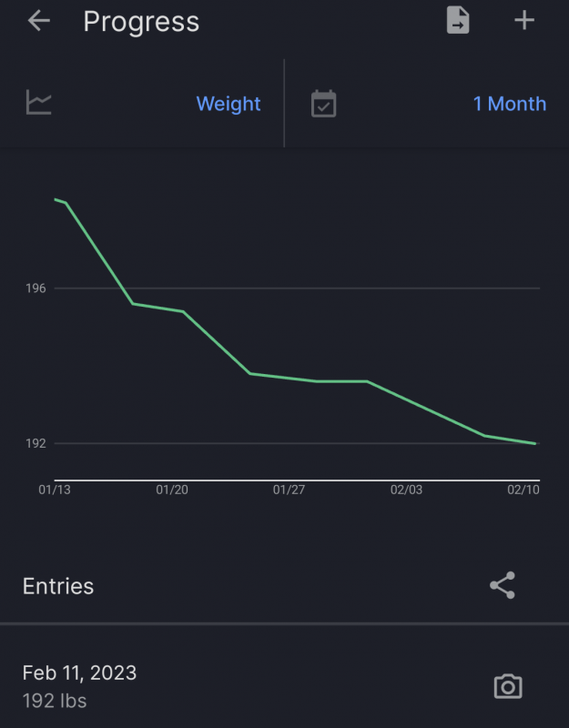This screenshot has height=728, width=569.
Task: Select the 02/10 date on chart axis
Action: 523,490
